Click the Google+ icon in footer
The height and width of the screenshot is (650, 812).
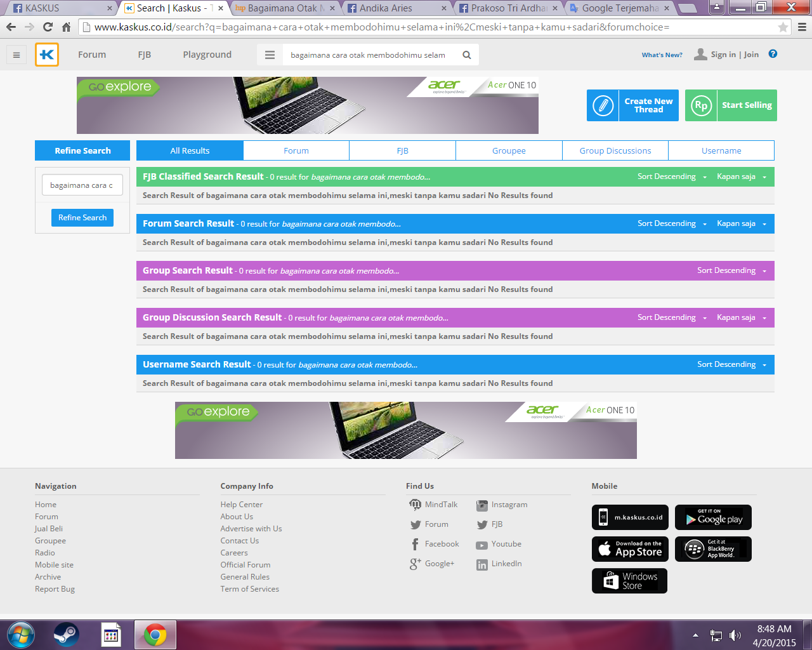pyautogui.click(x=416, y=564)
